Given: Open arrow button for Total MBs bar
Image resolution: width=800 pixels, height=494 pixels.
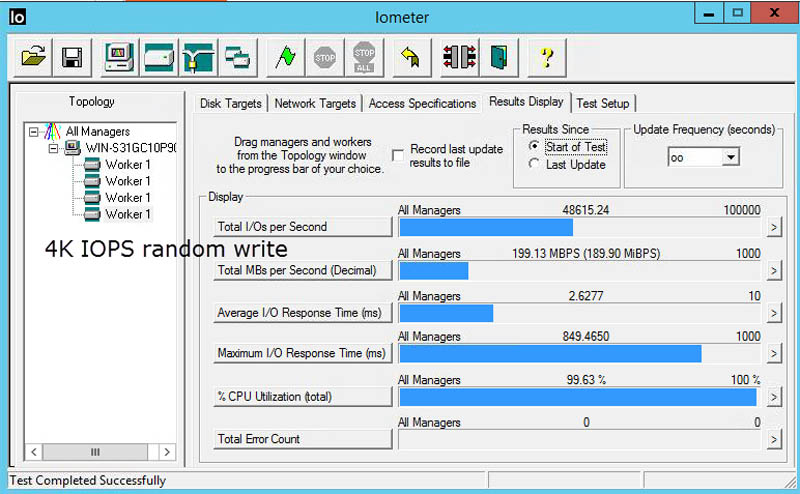Looking at the screenshot, I should 774,270.
